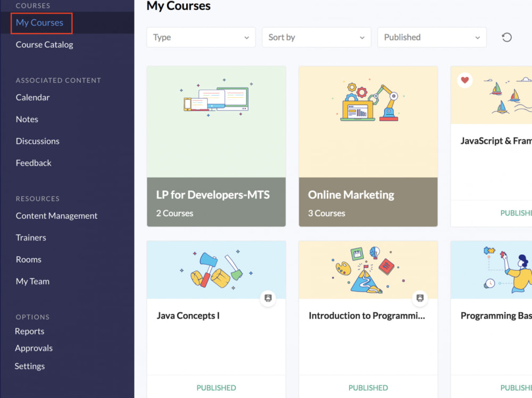The width and height of the screenshot is (532, 398).
Task: Click the Java Concepts I axe illustration
Action: pos(217,270)
